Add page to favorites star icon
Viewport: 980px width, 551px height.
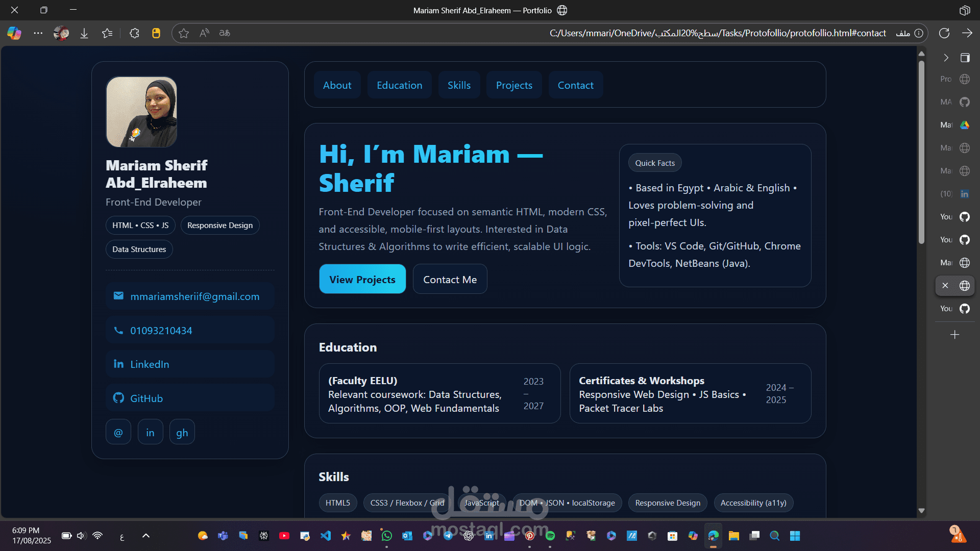coord(184,33)
